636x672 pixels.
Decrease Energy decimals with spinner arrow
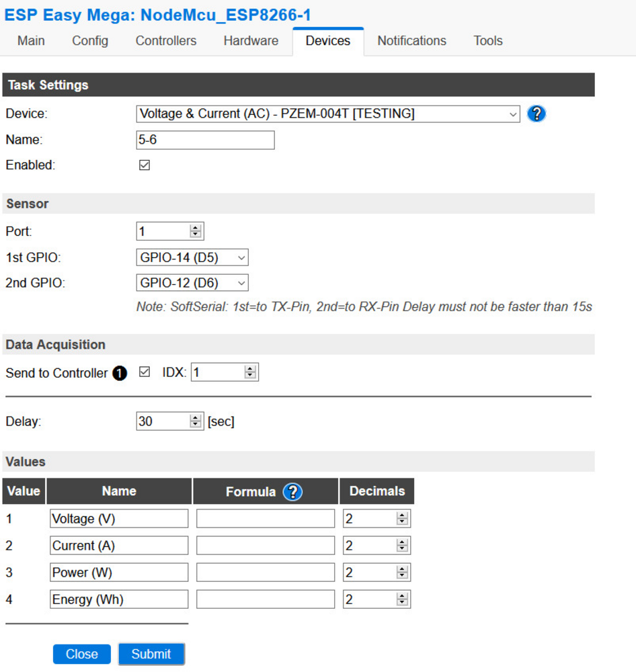pos(402,603)
